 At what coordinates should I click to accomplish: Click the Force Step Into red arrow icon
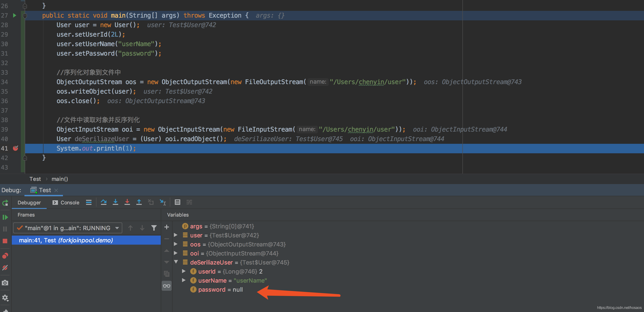tap(127, 202)
